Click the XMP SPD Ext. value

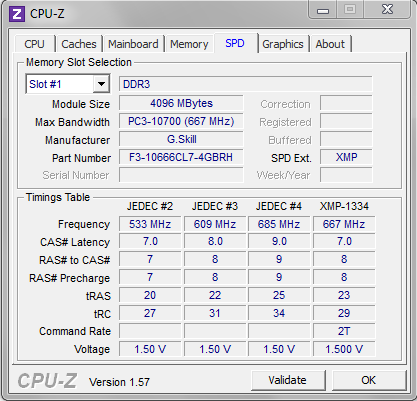[346, 157]
